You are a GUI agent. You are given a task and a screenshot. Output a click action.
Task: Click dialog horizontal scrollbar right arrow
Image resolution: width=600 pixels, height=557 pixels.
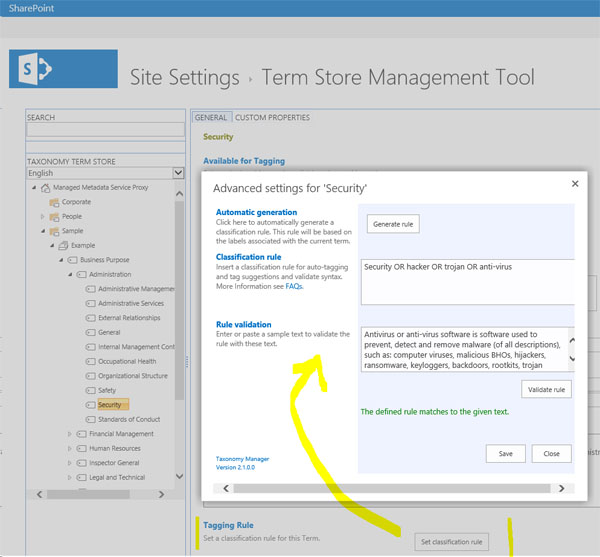(561, 488)
